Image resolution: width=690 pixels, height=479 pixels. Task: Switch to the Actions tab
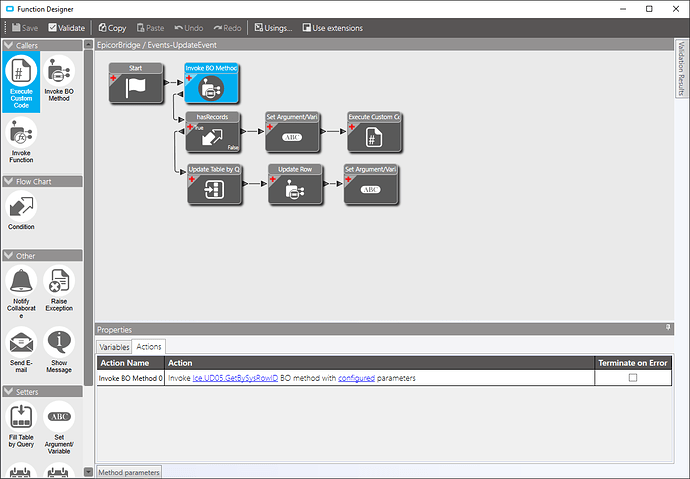click(149, 347)
